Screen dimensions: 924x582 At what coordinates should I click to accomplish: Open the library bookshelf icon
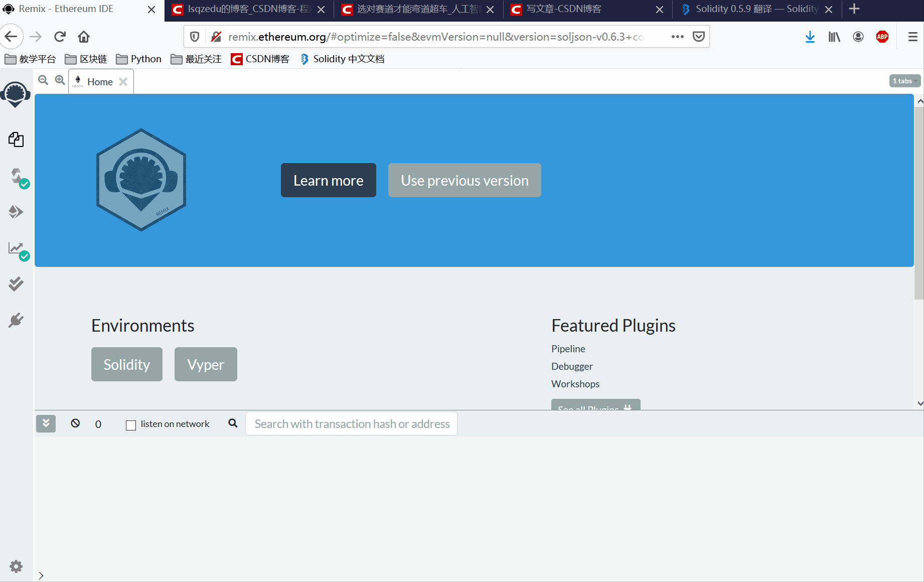point(834,37)
